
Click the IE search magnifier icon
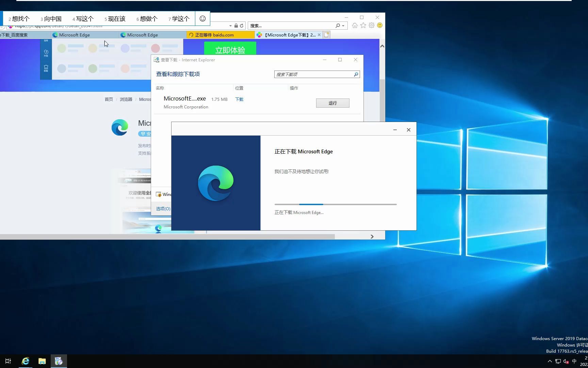pos(338,26)
